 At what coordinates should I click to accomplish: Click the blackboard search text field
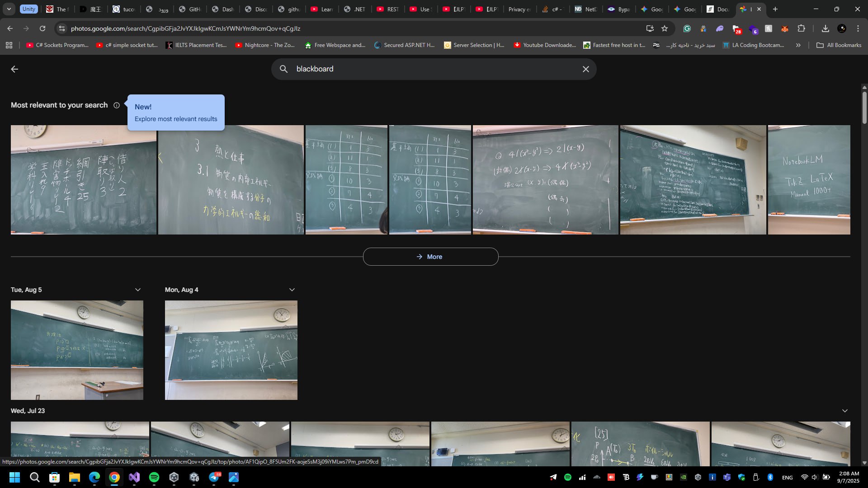(x=429, y=69)
